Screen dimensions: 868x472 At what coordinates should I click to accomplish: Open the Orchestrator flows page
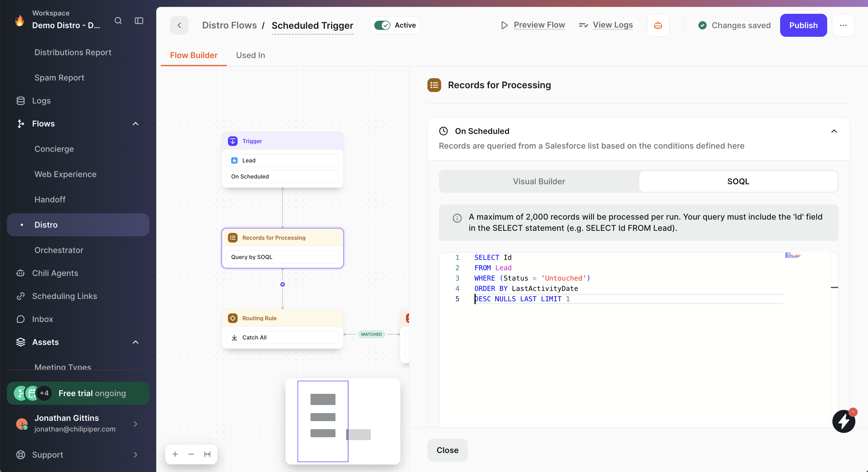(59, 250)
